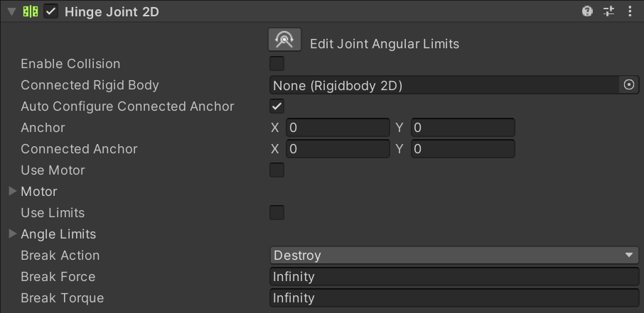This screenshot has width=644, height=313.
Task: Uncheck Auto Configure Connected Anchor
Action: (277, 106)
